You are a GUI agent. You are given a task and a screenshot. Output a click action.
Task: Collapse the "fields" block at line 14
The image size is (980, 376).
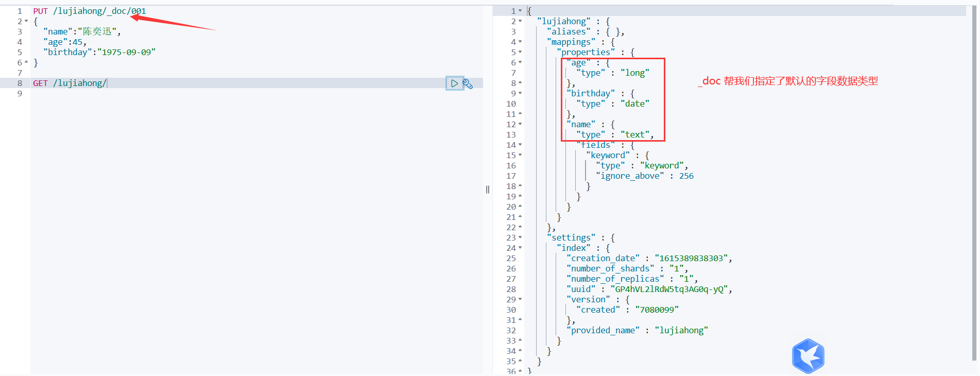coord(520,145)
